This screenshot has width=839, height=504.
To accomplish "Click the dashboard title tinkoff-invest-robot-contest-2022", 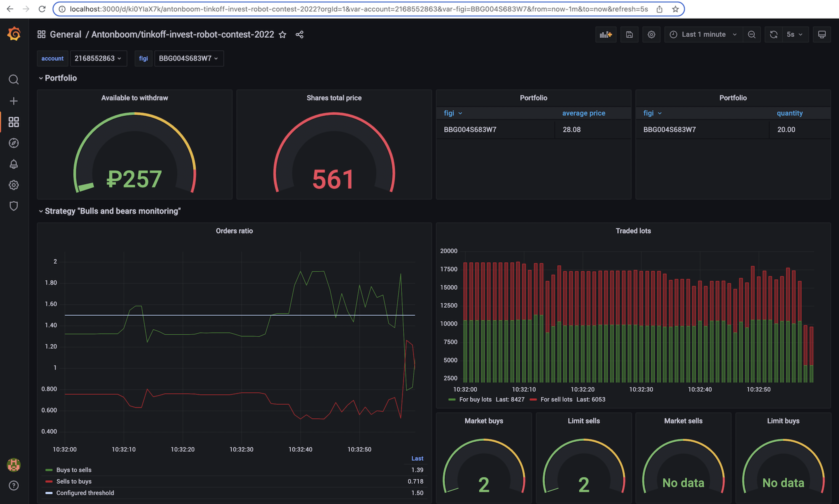I will tap(182, 34).
